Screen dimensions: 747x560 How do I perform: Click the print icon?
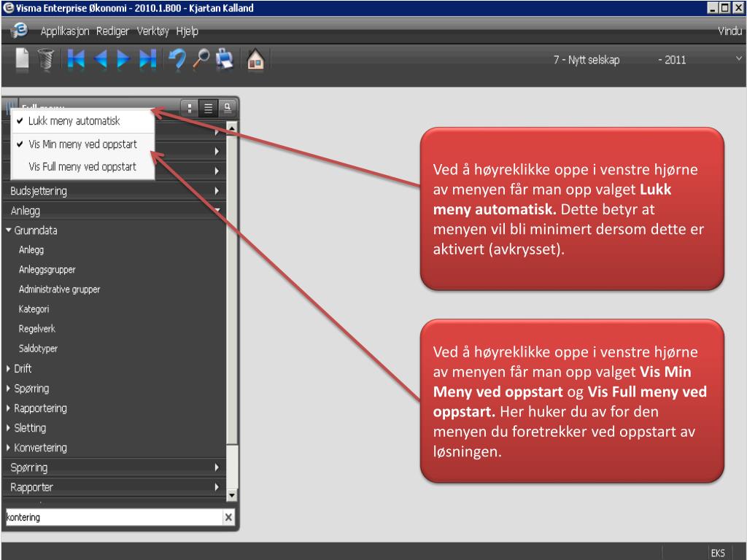225,60
